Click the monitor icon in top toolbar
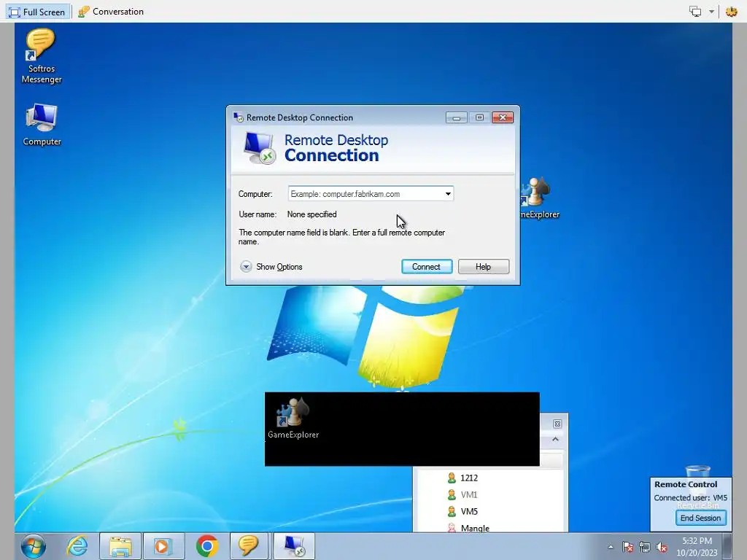Image resolution: width=747 pixels, height=560 pixels. (x=695, y=12)
